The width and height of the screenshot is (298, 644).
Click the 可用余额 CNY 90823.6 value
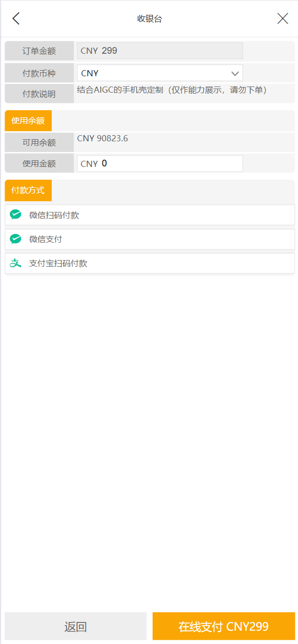coord(102,138)
